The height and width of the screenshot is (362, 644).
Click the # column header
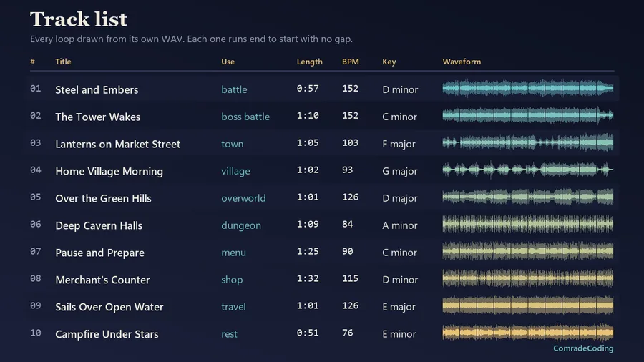(32, 62)
